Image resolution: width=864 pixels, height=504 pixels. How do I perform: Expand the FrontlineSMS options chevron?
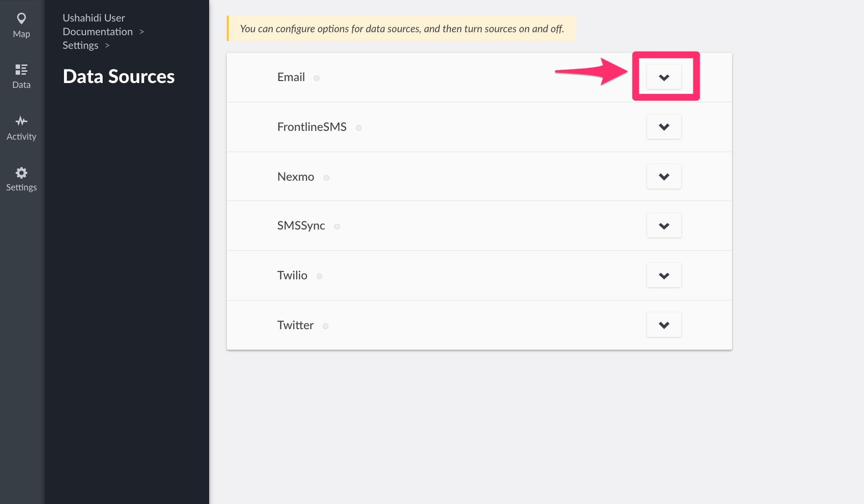(664, 127)
